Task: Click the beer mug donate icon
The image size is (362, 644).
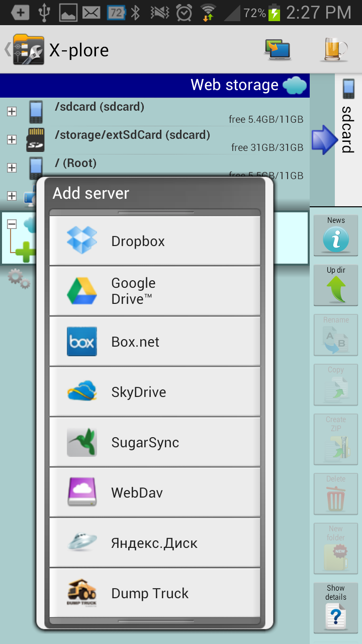Action: click(334, 49)
